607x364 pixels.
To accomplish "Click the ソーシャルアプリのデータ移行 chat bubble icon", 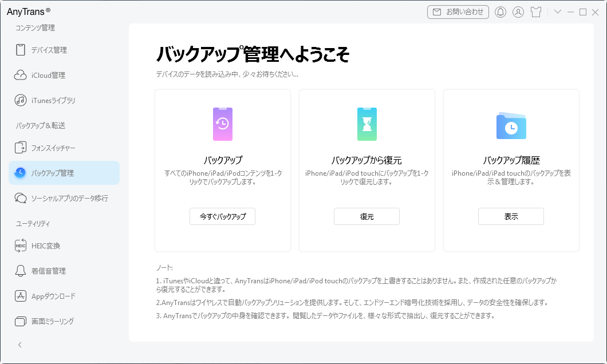I will [x=21, y=198].
